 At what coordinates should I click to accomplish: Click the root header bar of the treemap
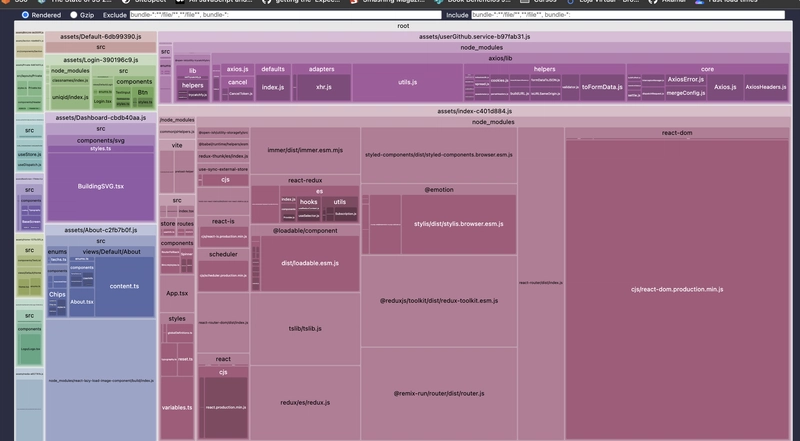(x=402, y=25)
